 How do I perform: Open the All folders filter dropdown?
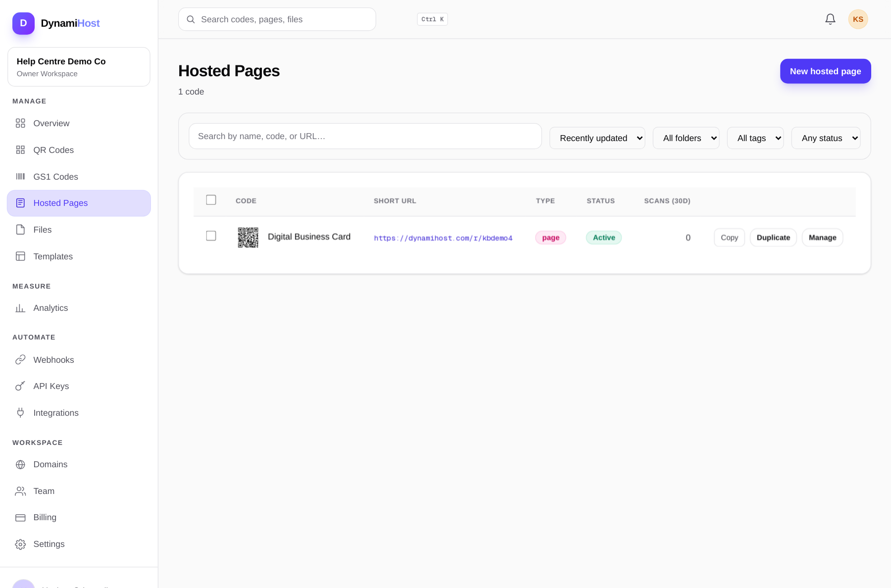pos(686,138)
